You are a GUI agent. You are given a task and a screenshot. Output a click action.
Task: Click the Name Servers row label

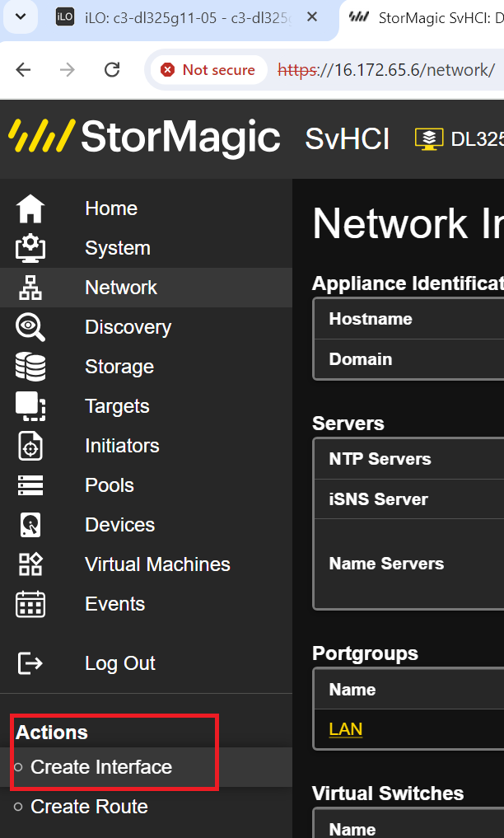386,564
